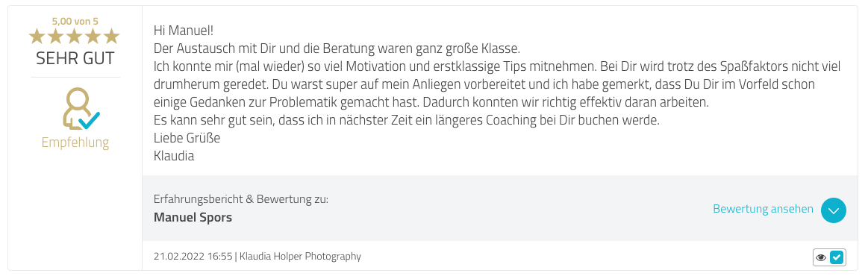Click the '5,00 von 5' score text

click(75, 22)
